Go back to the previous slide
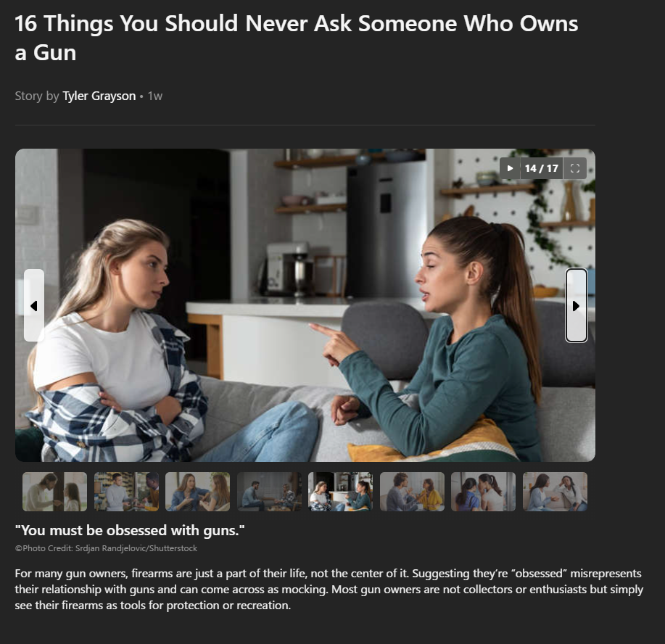This screenshot has height=644, width=665. pyautogui.click(x=34, y=305)
